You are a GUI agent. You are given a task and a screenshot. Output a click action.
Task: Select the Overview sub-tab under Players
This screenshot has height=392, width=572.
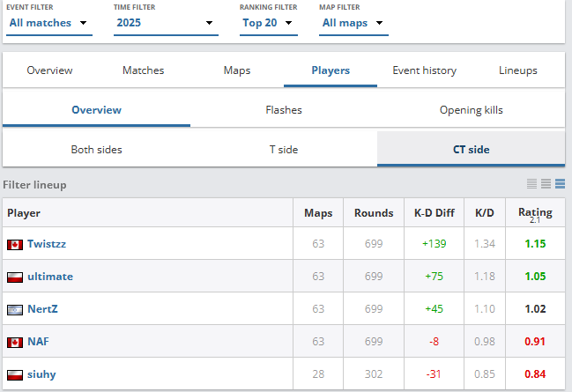click(x=96, y=110)
